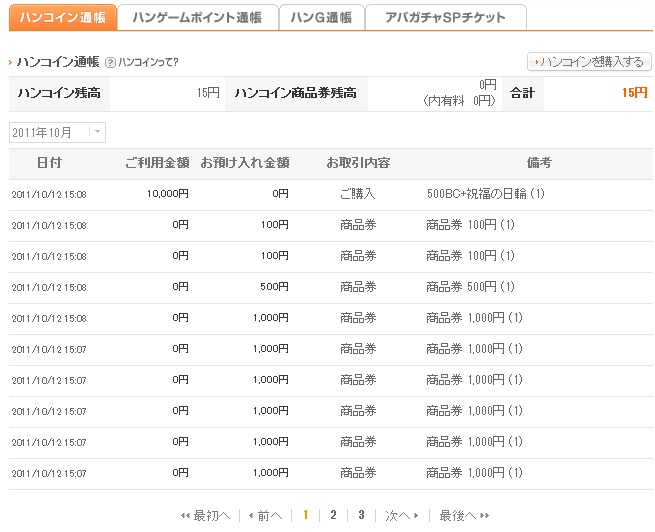Image resolution: width=655 pixels, height=532 pixels.
Task: Click the orange arrow beside ハンコイン通帳 heading
Action: [11, 62]
